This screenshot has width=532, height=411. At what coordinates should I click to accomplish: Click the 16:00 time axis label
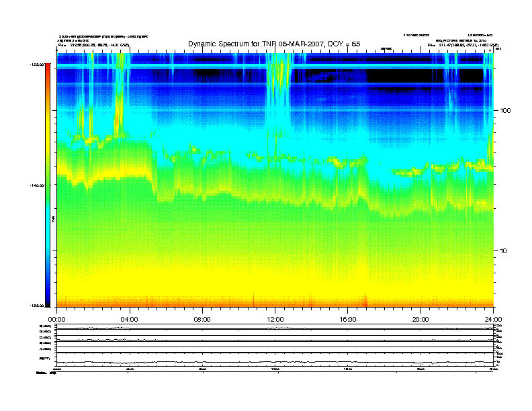(348, 320)
